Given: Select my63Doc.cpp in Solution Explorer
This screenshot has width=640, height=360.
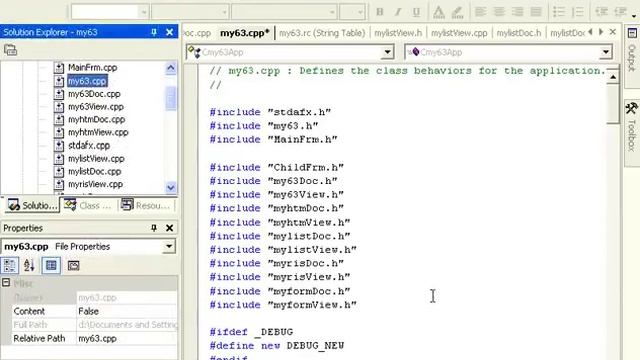Looking at the screenshot, I should coord(94,94).
